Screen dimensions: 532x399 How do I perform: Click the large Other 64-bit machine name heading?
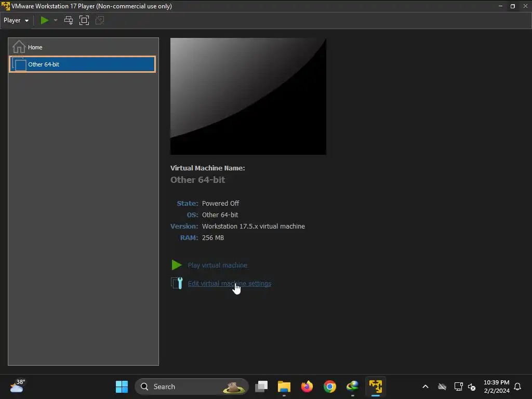click(197, 180)
